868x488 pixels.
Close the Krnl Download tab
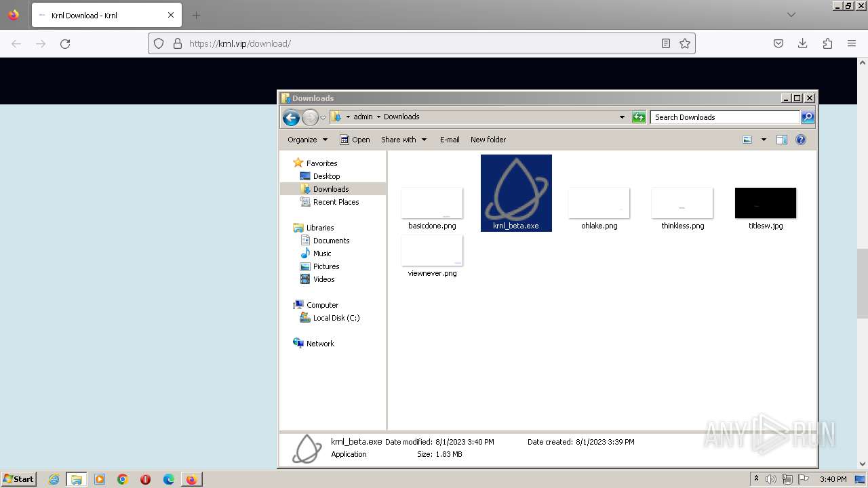[x=171, y=15]
